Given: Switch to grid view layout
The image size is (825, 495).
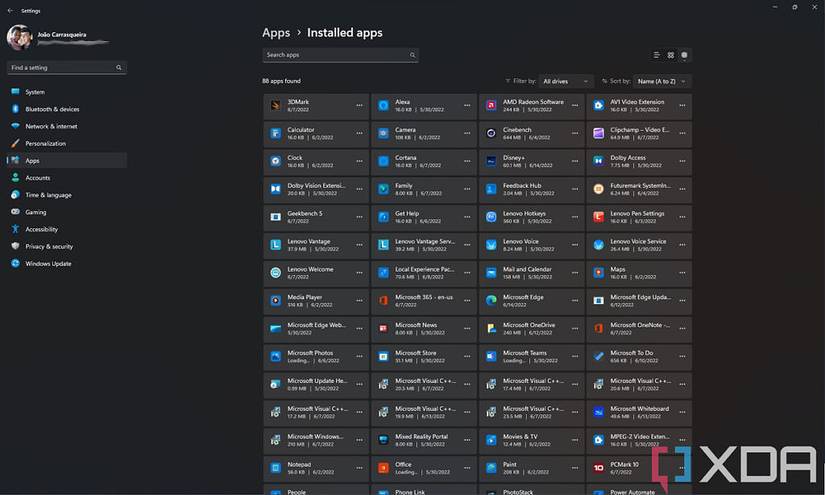Looking at the screenshot, I should tap(671, 55).
